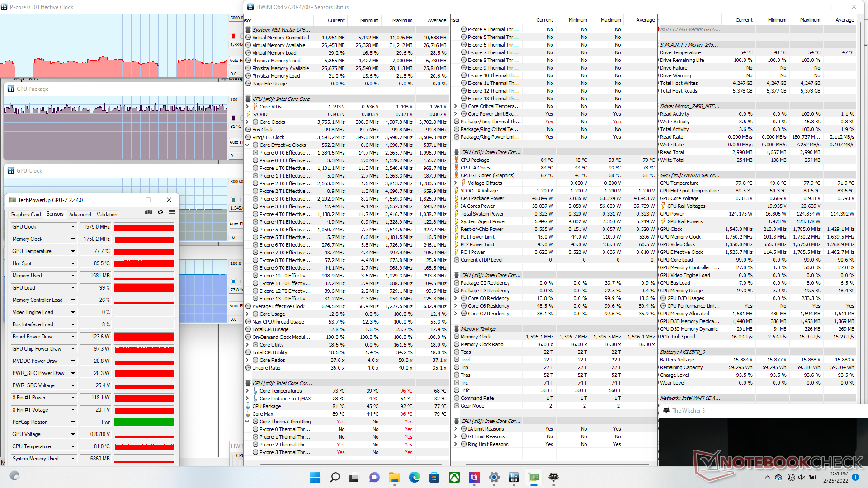The width and height of the screenshot is (868, 488).
Task: Click the lightning bolt icon beside Core VIDs
Action: click(255, 107)
